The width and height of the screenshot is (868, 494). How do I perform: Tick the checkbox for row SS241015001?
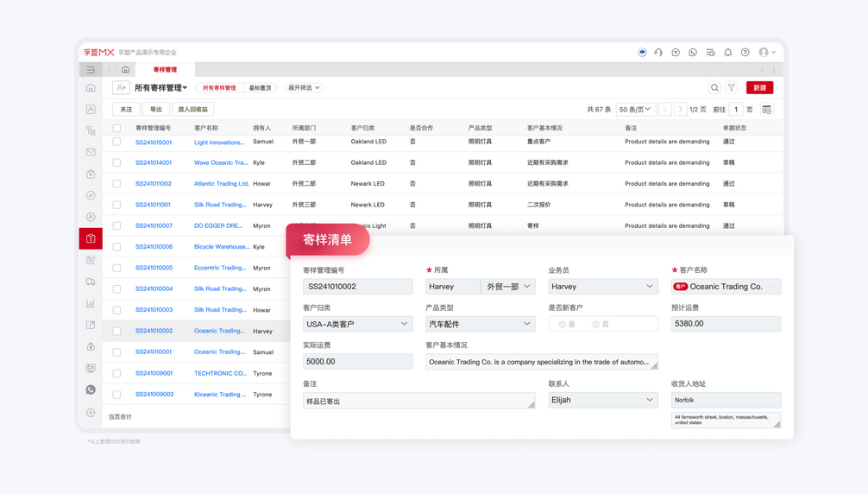(x=116, y=142)
